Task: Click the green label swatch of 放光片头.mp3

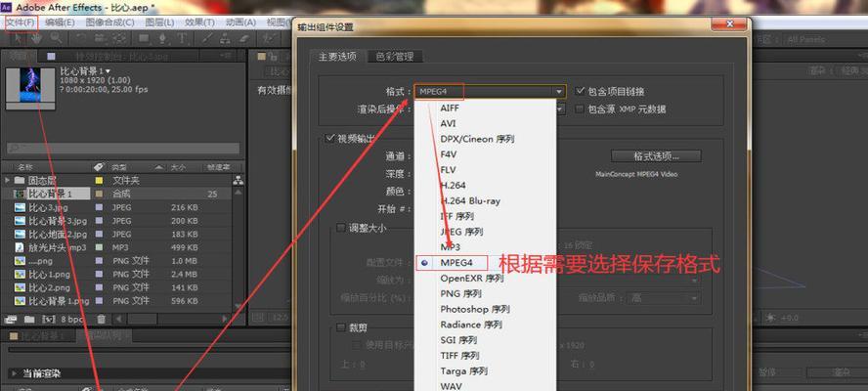Action: [99, 247]
